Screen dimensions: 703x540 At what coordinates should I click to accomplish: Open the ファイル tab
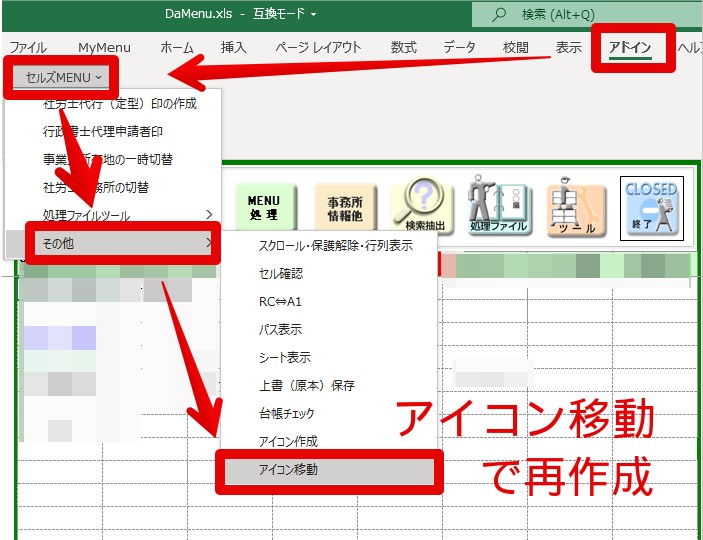[28, 47]
